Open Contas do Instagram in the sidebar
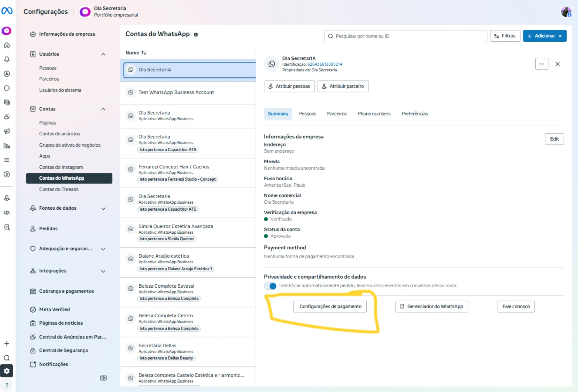The width and height of the screenshot is (578, 392). [x=61, y=167]
